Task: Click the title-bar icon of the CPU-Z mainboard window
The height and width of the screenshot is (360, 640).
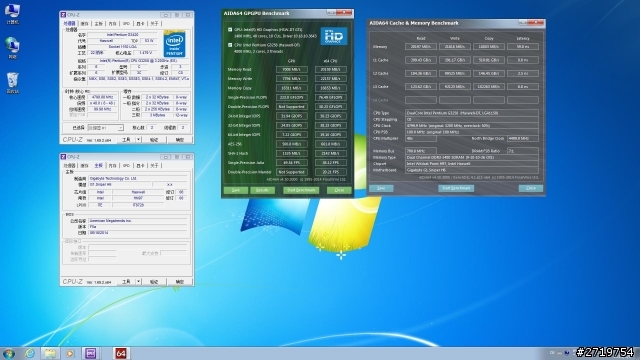Action: tap(63, 157)
